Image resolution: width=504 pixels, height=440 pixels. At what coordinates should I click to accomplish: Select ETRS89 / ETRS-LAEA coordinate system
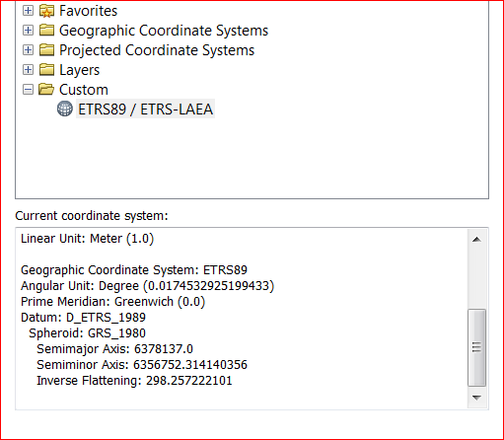tap(145, 109)
